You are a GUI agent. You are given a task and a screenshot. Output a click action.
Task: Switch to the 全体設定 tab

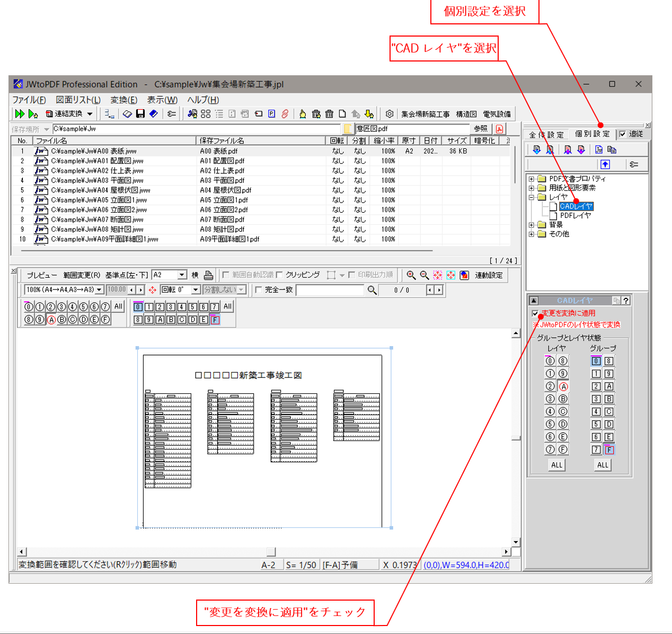546,135
